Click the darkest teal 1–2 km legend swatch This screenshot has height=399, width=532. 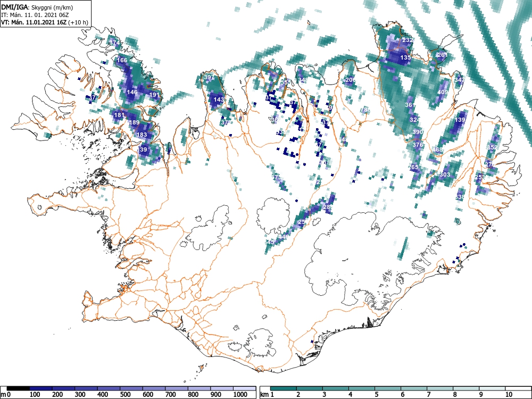[284, 388]
